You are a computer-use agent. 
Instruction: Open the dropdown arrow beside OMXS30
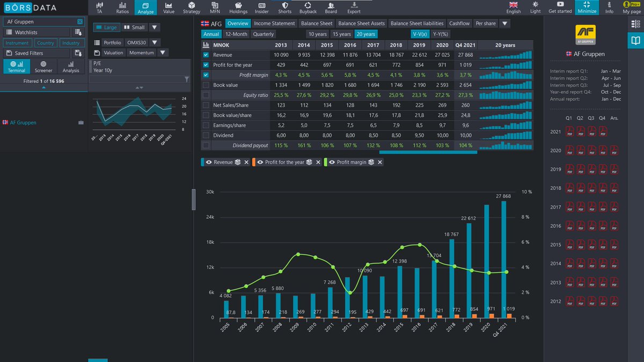click(x=154, y=42)
